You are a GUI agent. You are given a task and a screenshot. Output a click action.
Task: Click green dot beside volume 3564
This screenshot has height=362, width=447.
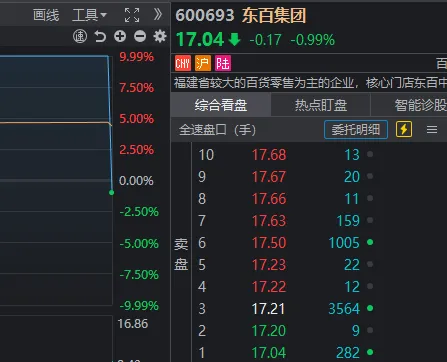pyautogui.click(x=370, y=308)
